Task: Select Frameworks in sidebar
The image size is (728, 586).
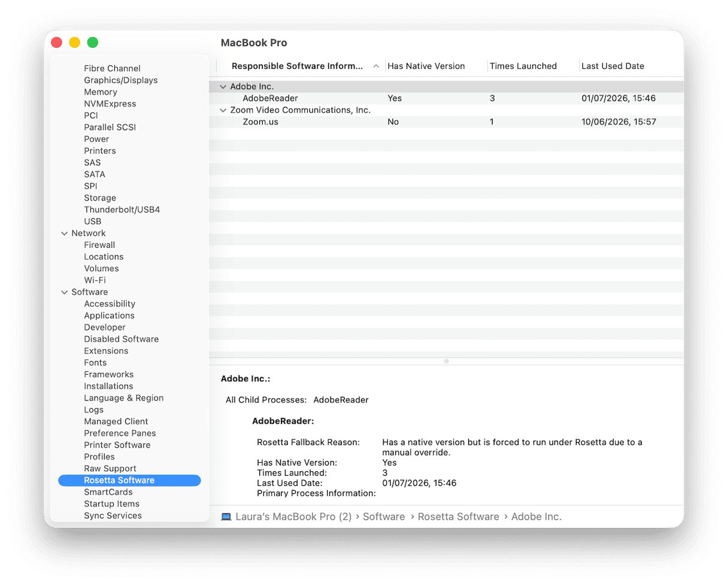Action: click(x=109, y=375)
